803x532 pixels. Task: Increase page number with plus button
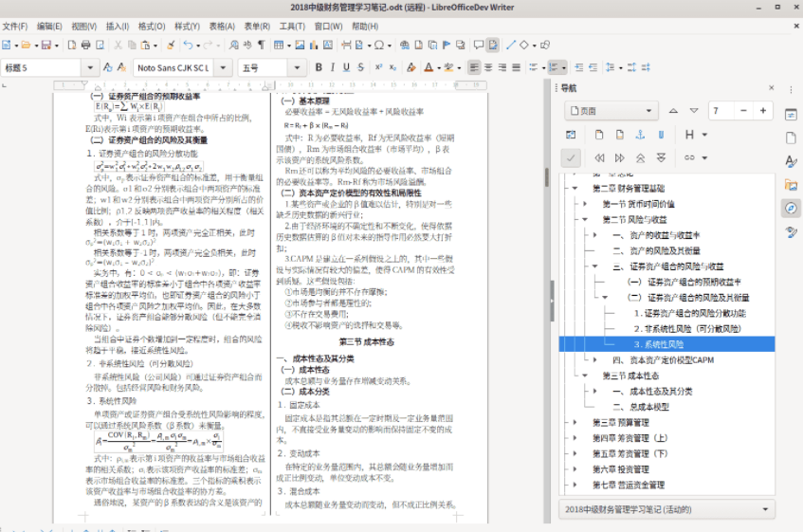coord(764,111)
